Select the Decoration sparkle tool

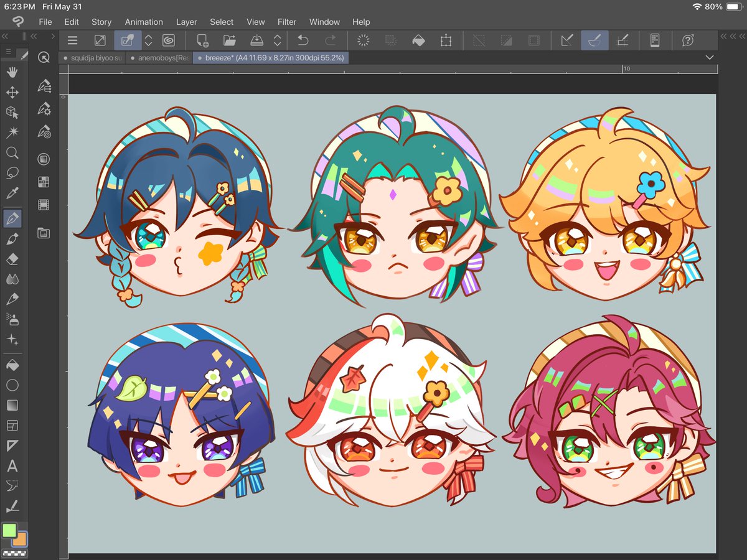click(12, 340)
